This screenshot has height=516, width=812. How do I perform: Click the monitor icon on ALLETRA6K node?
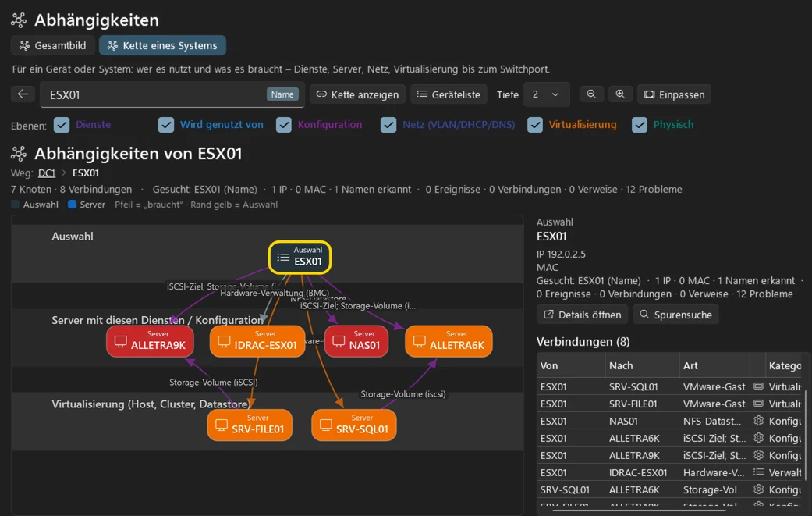(420, 341)
